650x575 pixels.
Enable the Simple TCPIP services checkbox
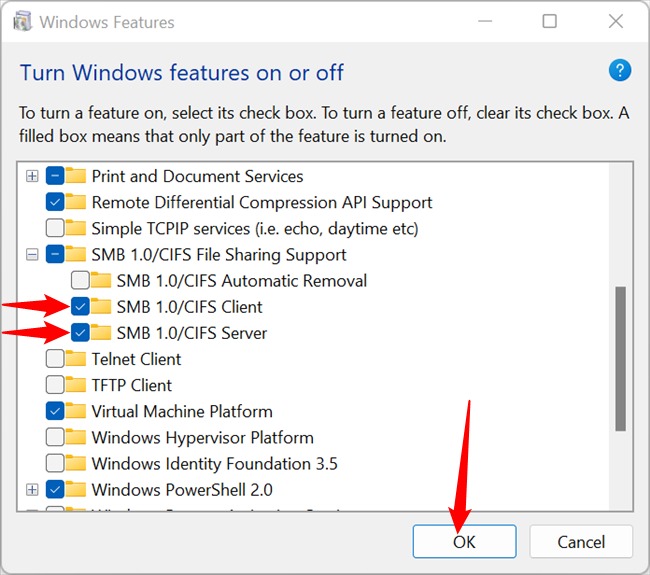[x=55, y=228]
